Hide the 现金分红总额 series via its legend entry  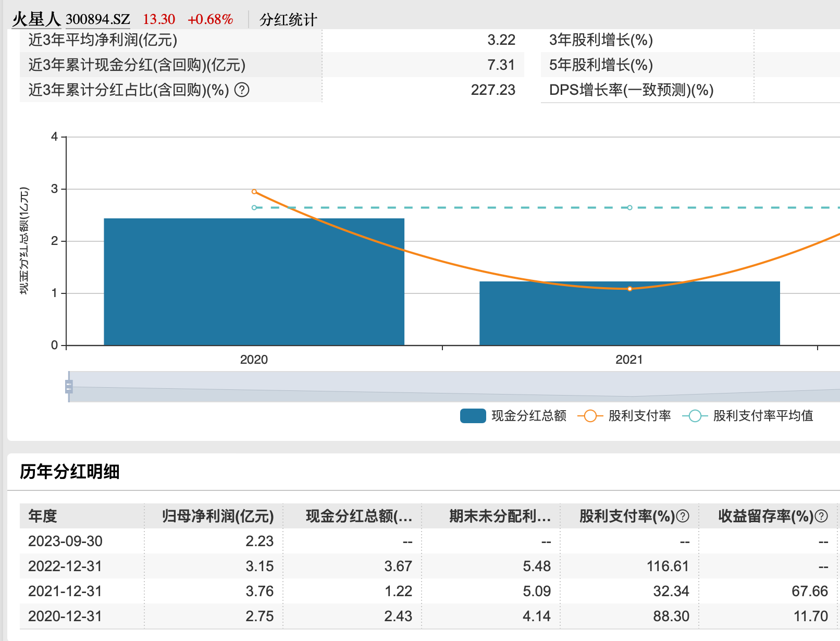click(528, 416)
